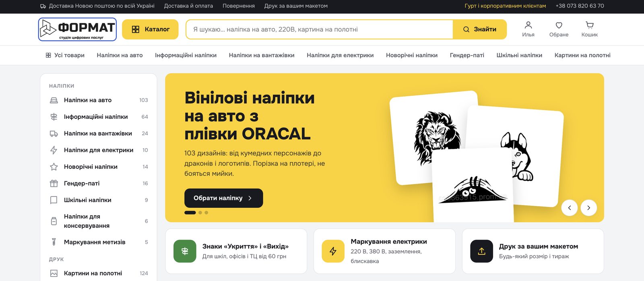The image size is (644, 281).
Task: Click the bolt icon beside Маркування метизів
Action: [54, 242]
